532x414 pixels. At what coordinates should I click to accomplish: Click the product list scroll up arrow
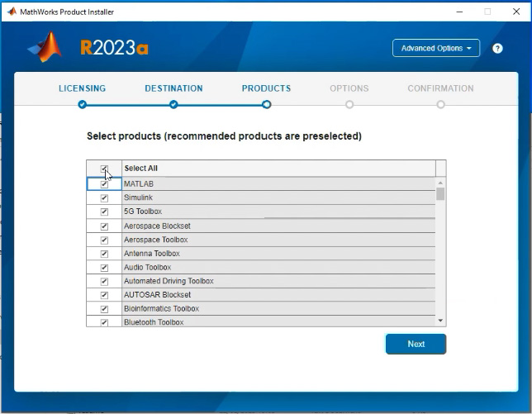(440, 183)
